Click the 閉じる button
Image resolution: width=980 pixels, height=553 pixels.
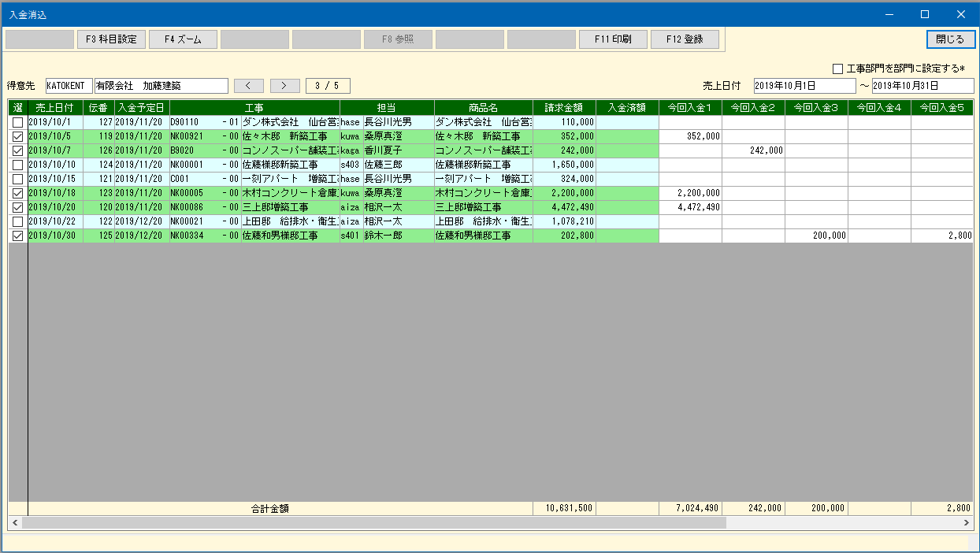pos(950,39)
